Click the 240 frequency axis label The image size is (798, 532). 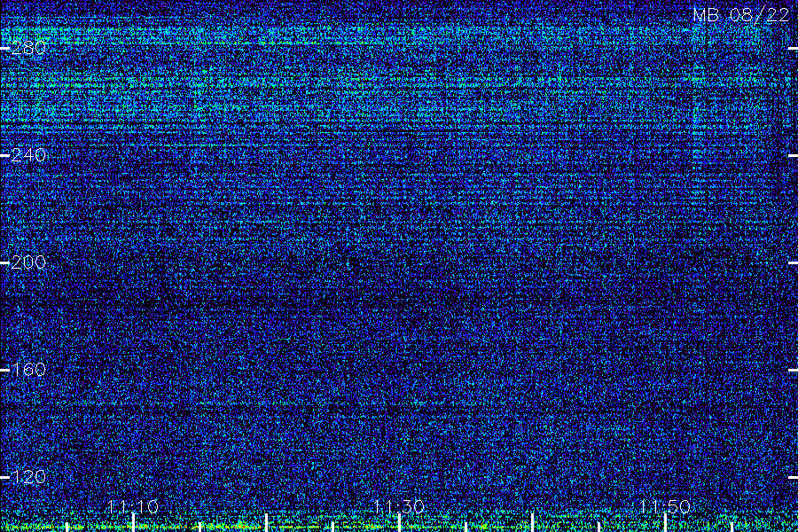click(28, 155)
